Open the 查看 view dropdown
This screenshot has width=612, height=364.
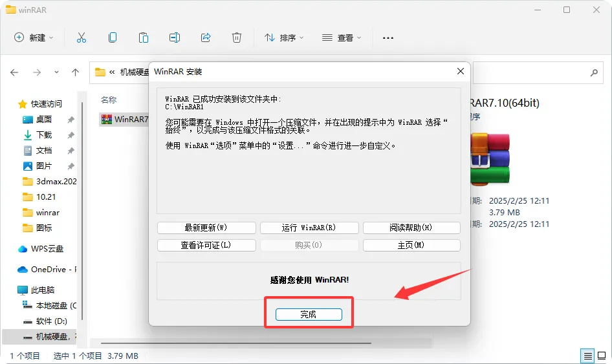[342, 38]
